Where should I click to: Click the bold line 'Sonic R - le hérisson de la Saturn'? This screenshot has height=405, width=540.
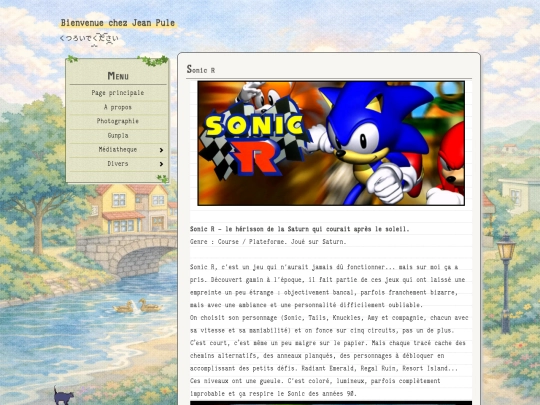(299, 229)
